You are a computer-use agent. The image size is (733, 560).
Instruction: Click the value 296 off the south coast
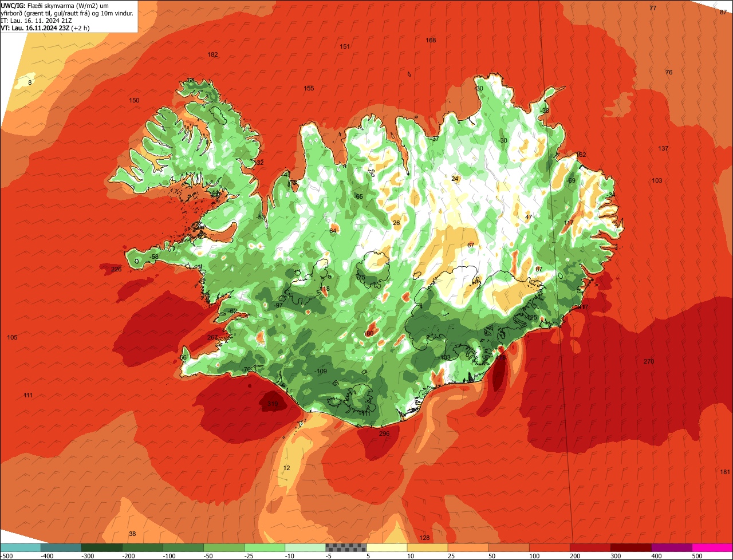[x=384, y=433]
